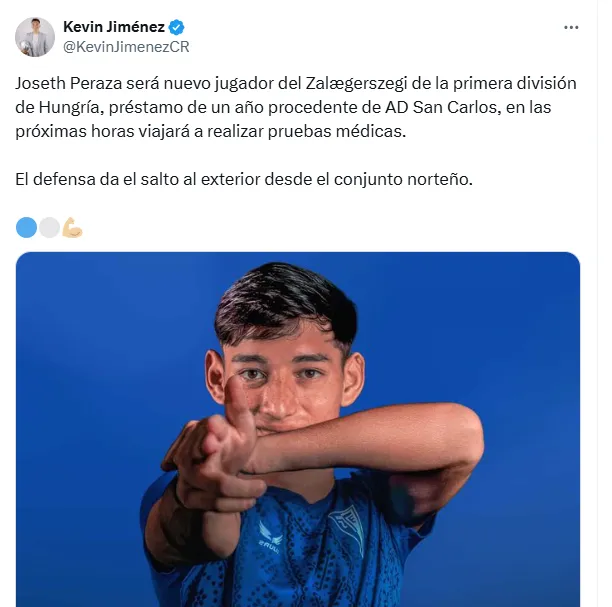Screen dimensions: 612x607
Task: Click the word Hungría in the tweet
Action: point(71,108)
